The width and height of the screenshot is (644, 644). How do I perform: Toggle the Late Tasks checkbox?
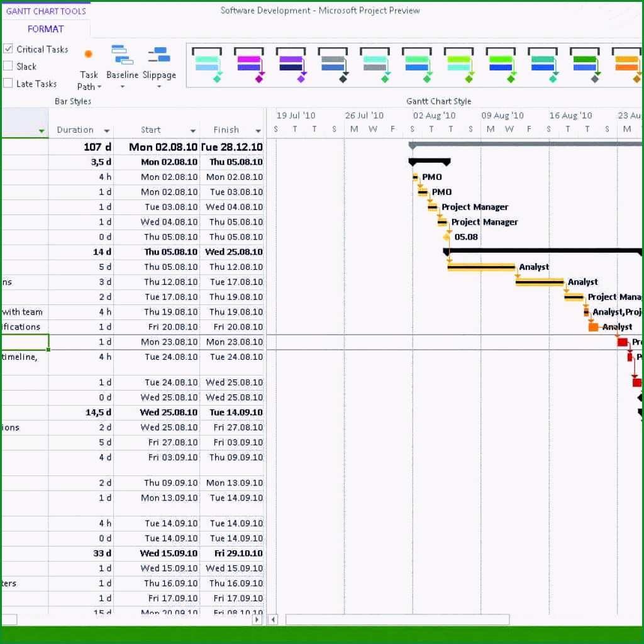tap(8, 83)
